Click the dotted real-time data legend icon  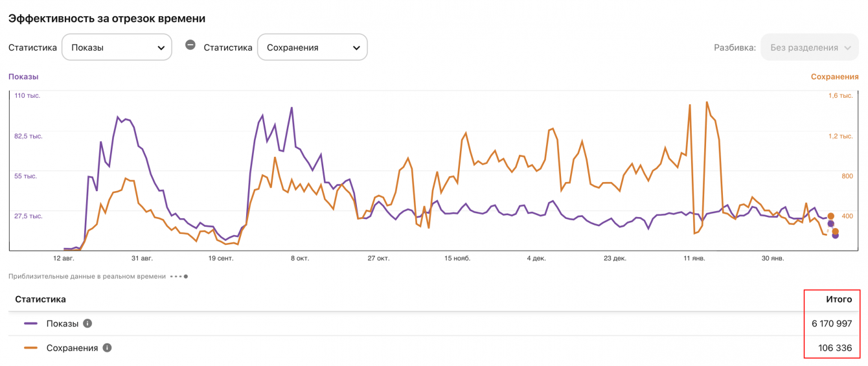pyautogui.click(x=179, y=277)
